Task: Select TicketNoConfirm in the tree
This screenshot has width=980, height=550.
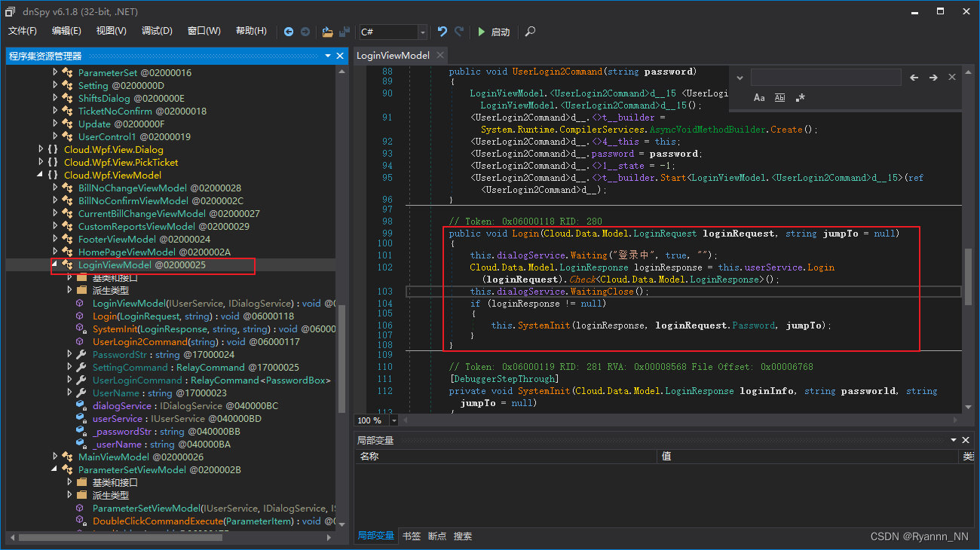Action: click(142, 111)
